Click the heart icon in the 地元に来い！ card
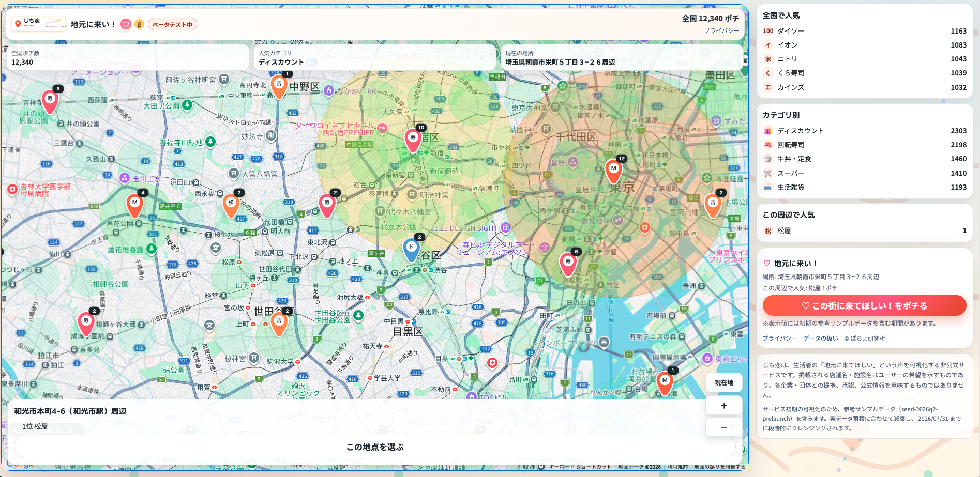 [x=767, y=263]
